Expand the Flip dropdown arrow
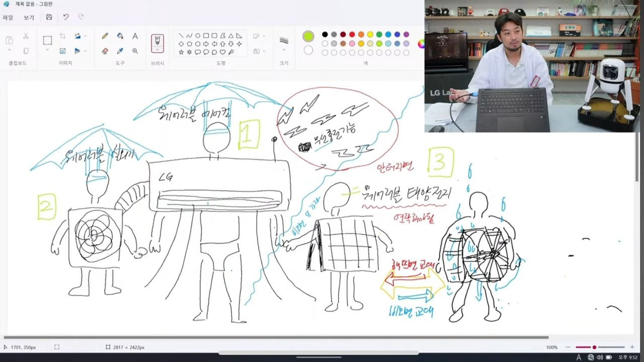 pos(85,51)
